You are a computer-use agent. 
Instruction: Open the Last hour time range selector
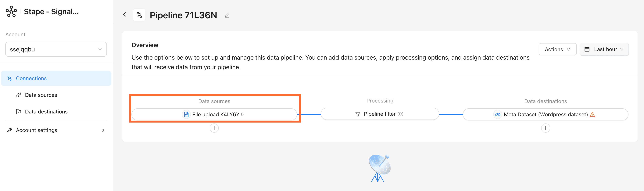[x=604, y=49]
